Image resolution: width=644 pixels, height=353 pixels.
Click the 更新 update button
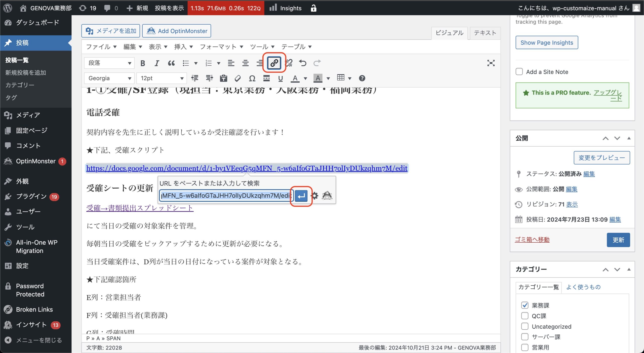click(x=618, y=240)
